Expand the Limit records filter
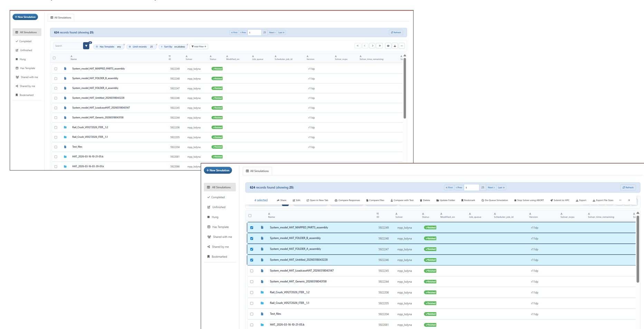The image size is (644, 329). [x=142, y=47]
